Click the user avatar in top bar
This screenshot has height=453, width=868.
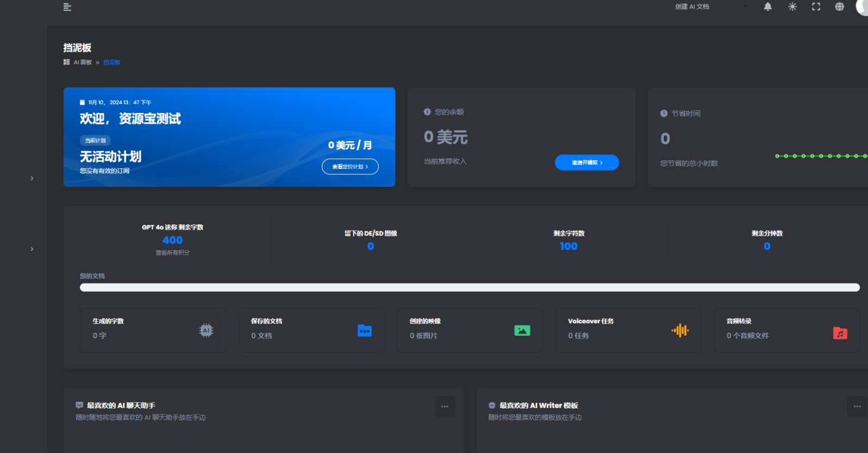862,7
